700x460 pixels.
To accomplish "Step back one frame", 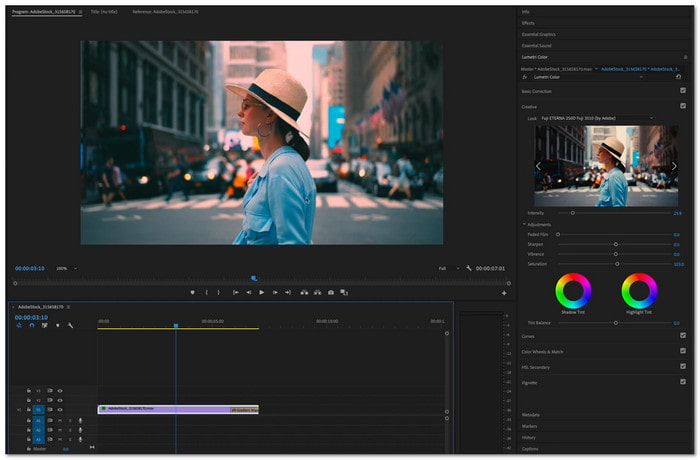I will 249,293.
